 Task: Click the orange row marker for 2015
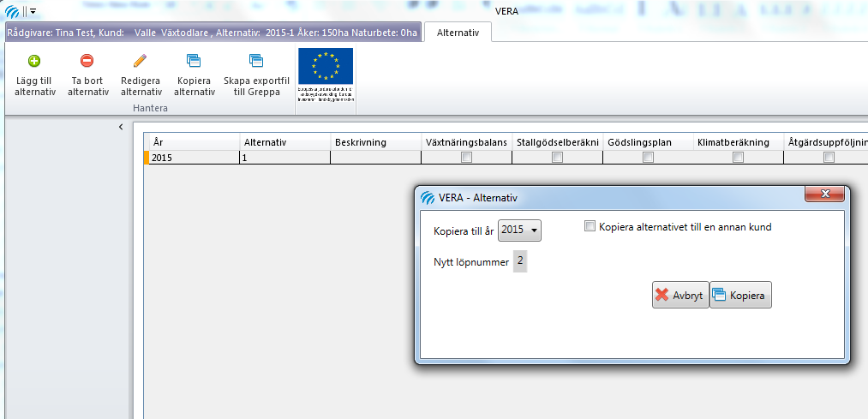(x=147, y=158)
